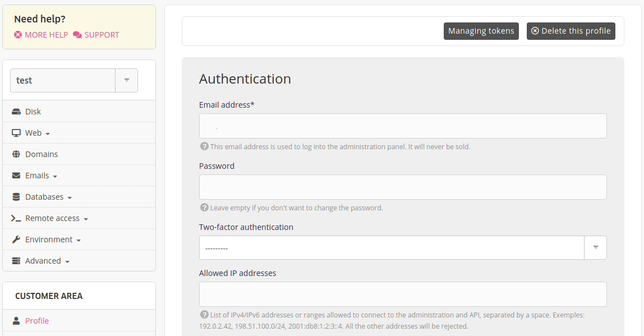Open the Two-factor authentication dropdown
This screenshot has height=336, width=644.
[595, 247]
